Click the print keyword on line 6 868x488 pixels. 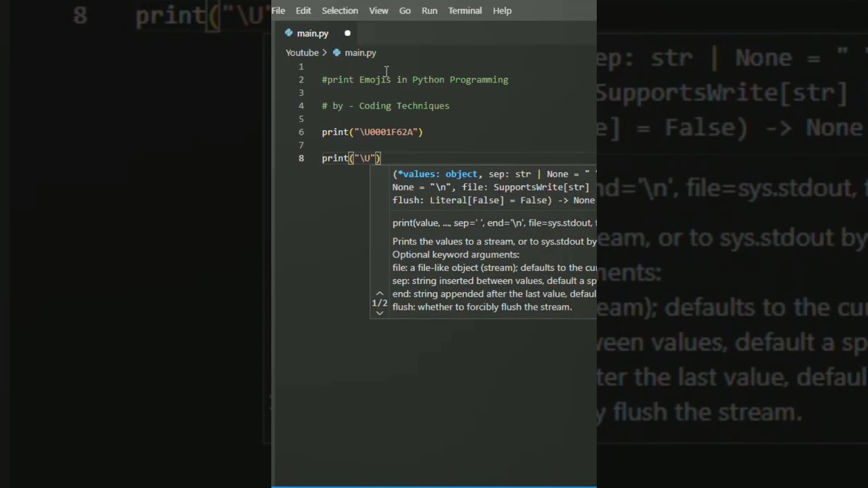[335, 132]
